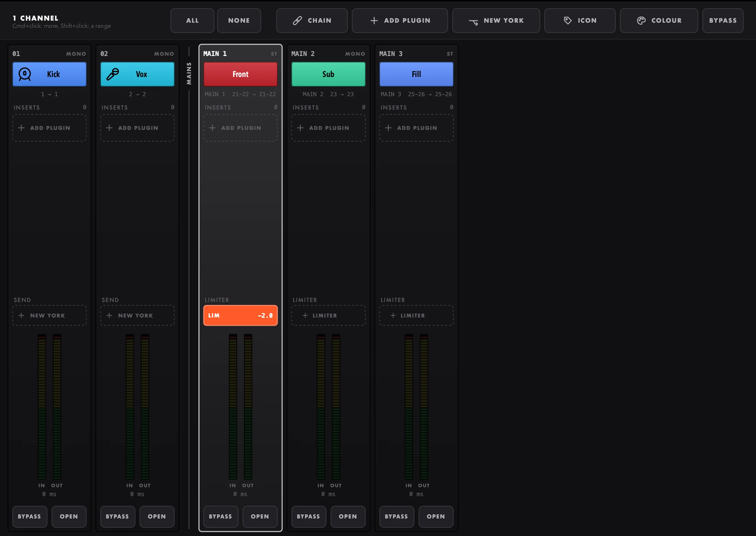The height and width of the screenshot is (536, 756).
Task: Open Main 1 Front with OPEN button
Action: [x=260, y=516]
